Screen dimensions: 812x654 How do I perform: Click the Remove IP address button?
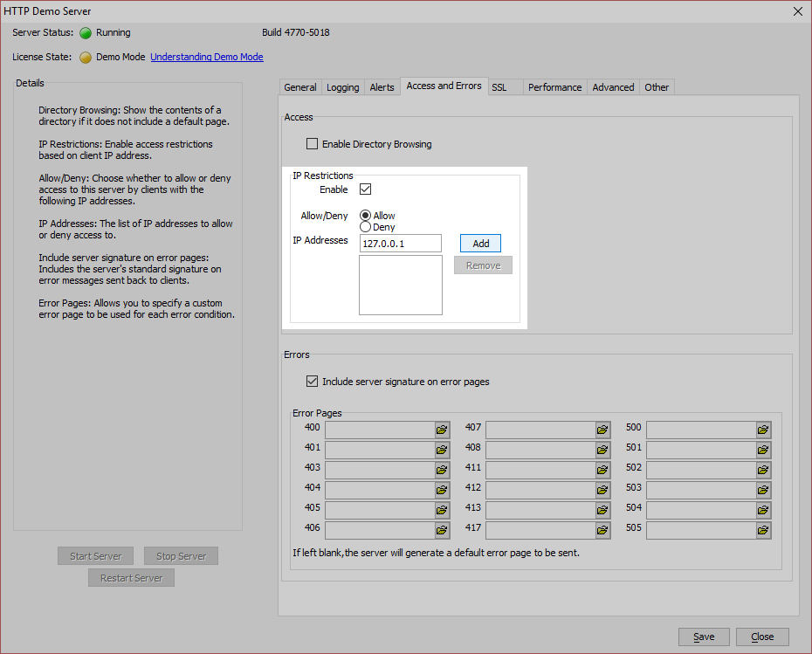pyautogui.click(x=483, y=265)
